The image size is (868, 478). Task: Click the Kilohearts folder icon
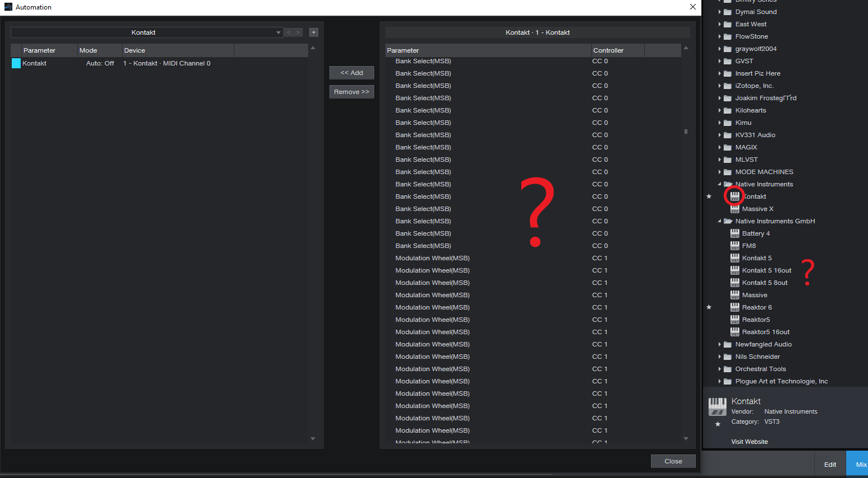point(728,110)
